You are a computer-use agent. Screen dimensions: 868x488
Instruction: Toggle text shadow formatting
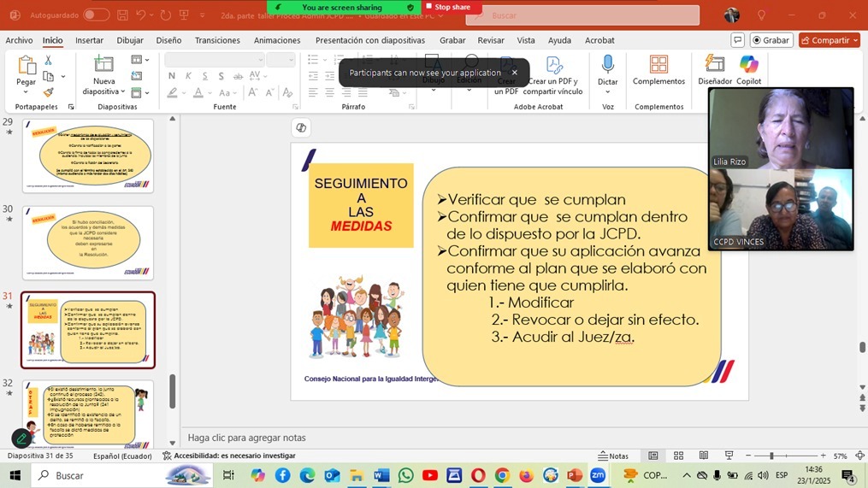pyautogui.click(x=221, y=76)
